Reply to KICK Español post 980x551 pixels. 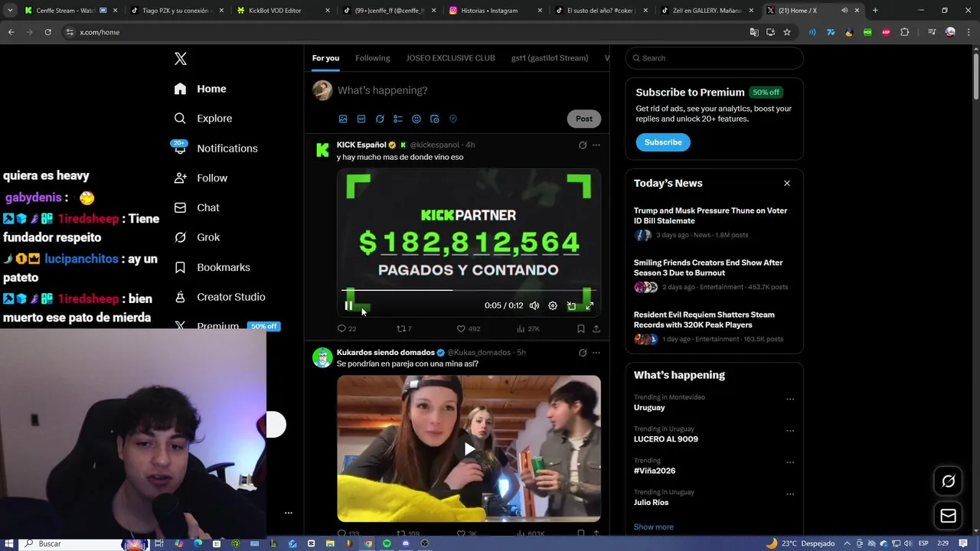click(x=347, y=328)
